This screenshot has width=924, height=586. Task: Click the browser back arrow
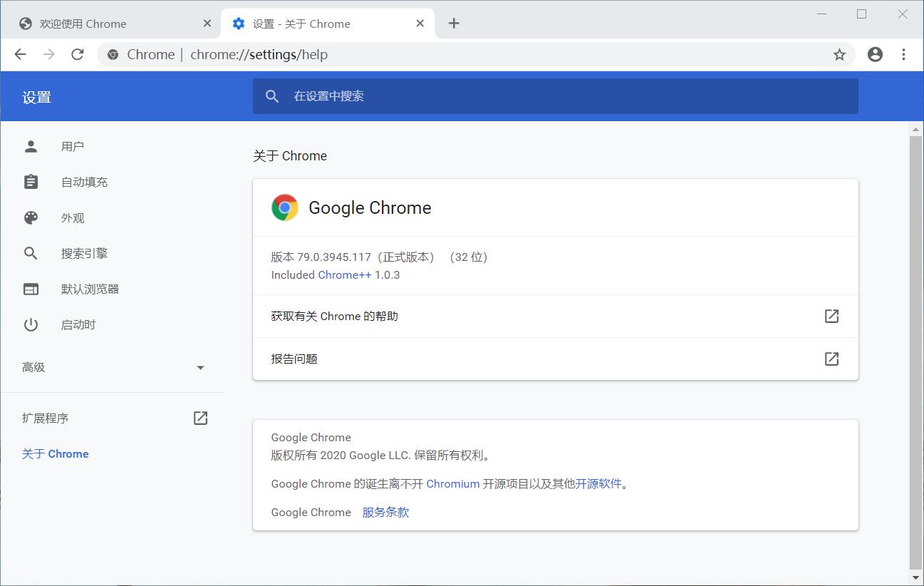[20, 55]
